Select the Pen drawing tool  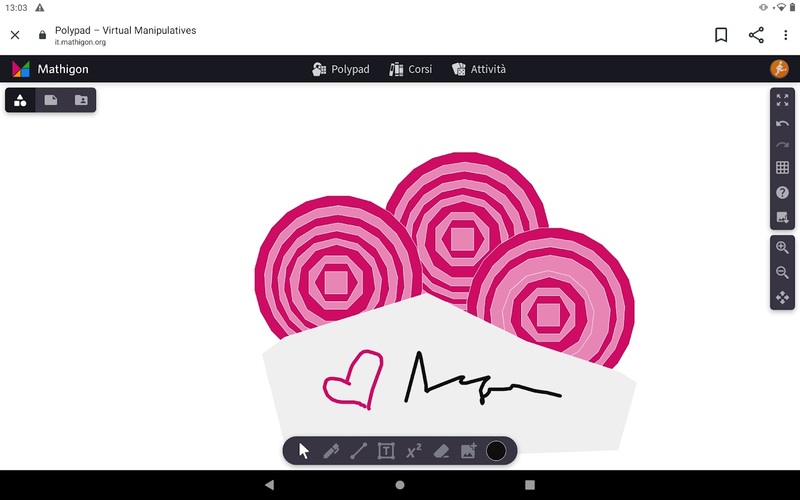pos(331,451)
